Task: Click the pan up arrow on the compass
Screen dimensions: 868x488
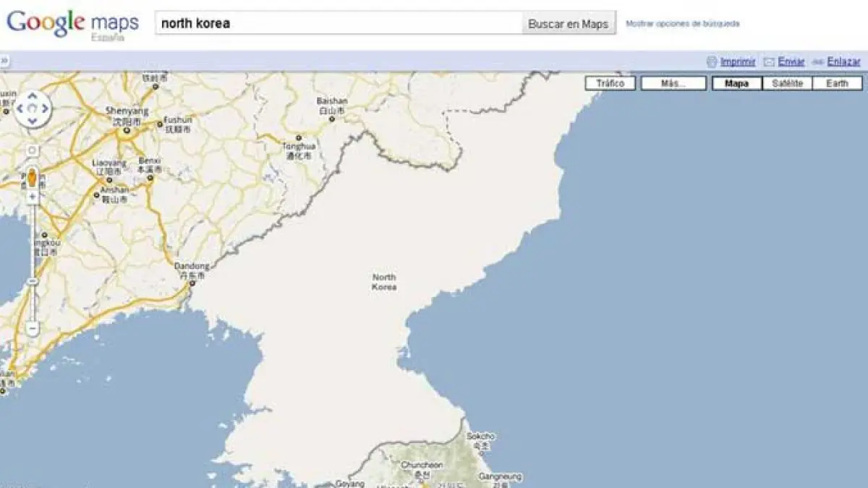Action: (x=33, y=98)
